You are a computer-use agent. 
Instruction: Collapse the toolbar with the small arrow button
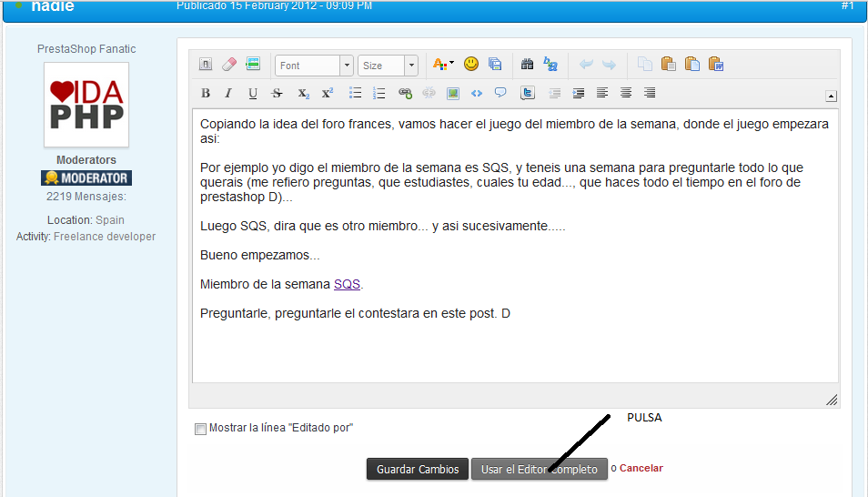click(x=831, y=96)
